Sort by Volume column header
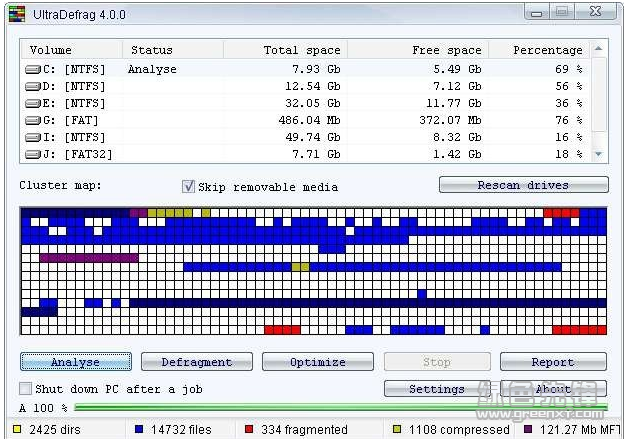 tap(71, 50)
